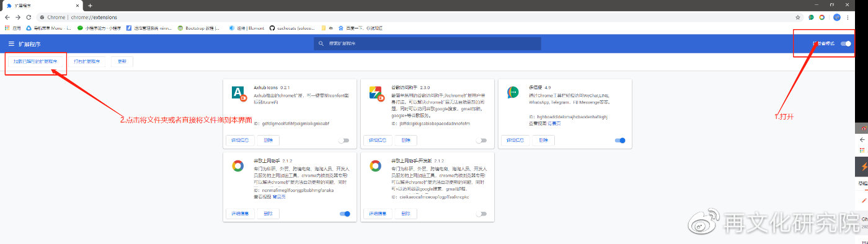Open the blue profile avatar in toolbar
The image size is (868, 244).
[837, 17]
